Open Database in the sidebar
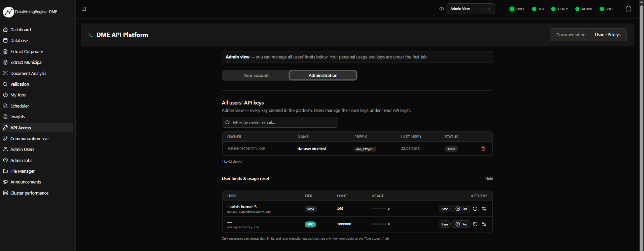Screen dimensions: 644x251 coord(37,40)
